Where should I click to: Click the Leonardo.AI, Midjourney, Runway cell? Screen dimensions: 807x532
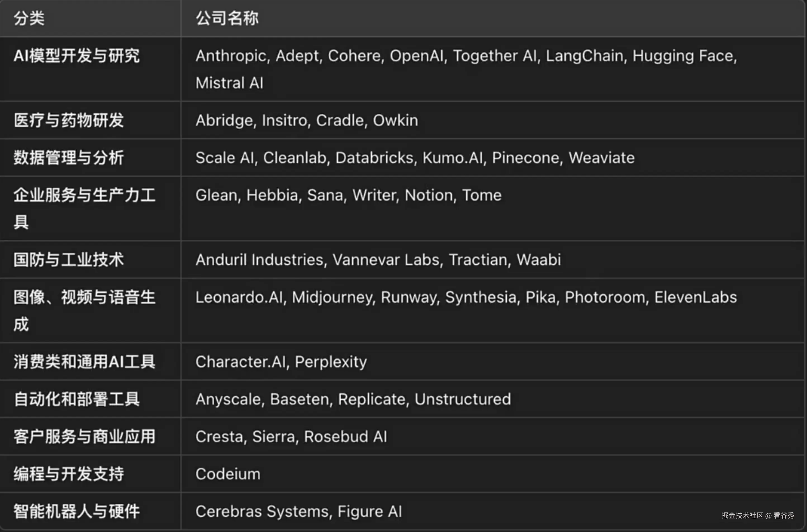(493, 310)
